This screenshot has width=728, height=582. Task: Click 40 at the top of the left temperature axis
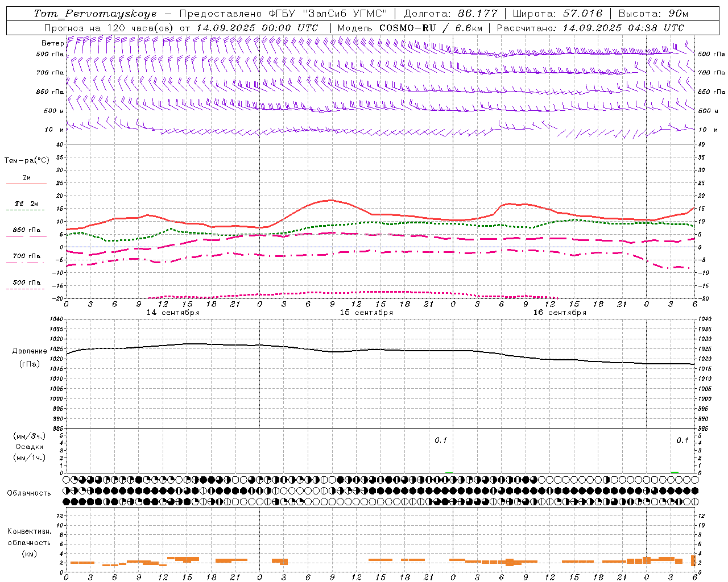pos(59,144)
